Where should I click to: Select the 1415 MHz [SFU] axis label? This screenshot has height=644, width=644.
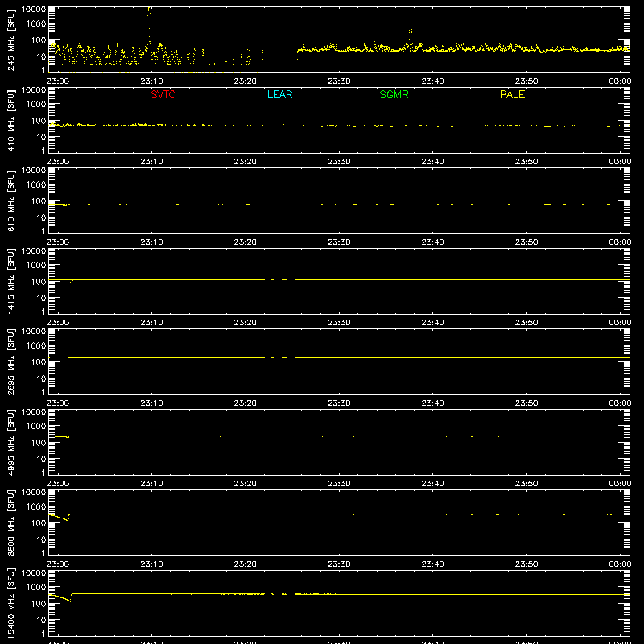click(x=10, y=281)
